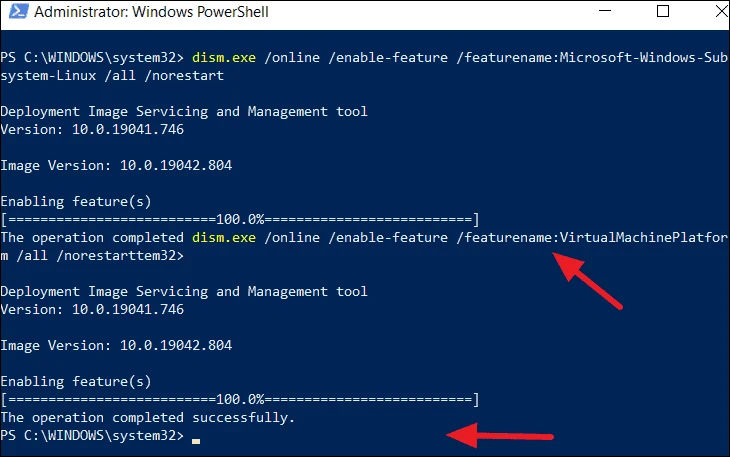This screenshot has width=730, height=457.
Task: Click the second 100.0% progress bar
Action: [240, 399]
